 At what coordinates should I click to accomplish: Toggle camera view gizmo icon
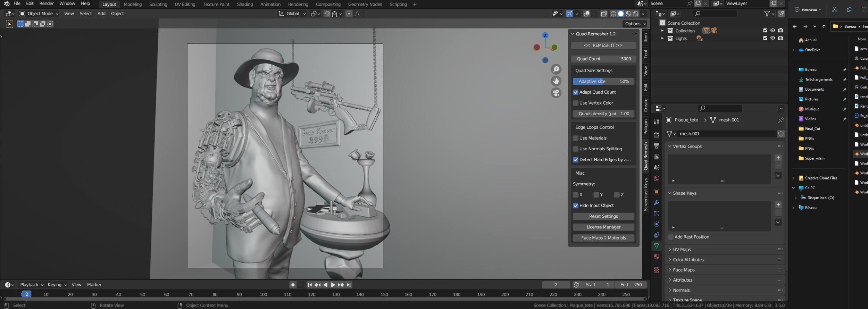556,93
